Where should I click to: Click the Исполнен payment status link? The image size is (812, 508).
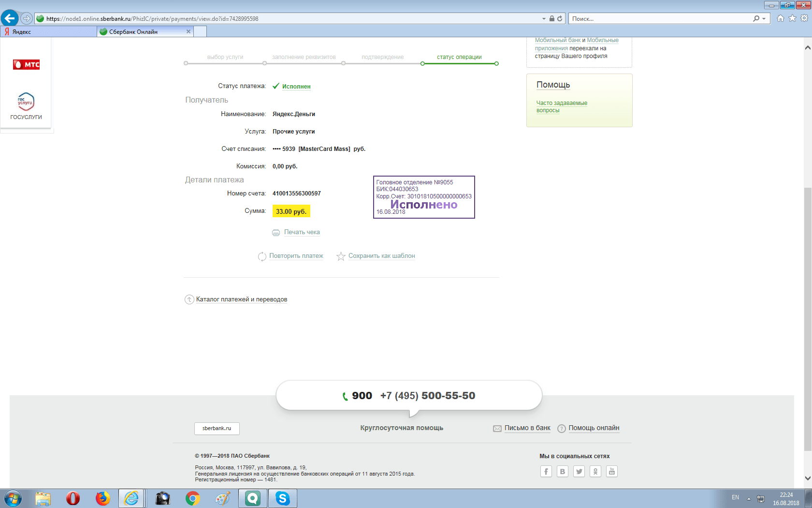click(296, 87)
